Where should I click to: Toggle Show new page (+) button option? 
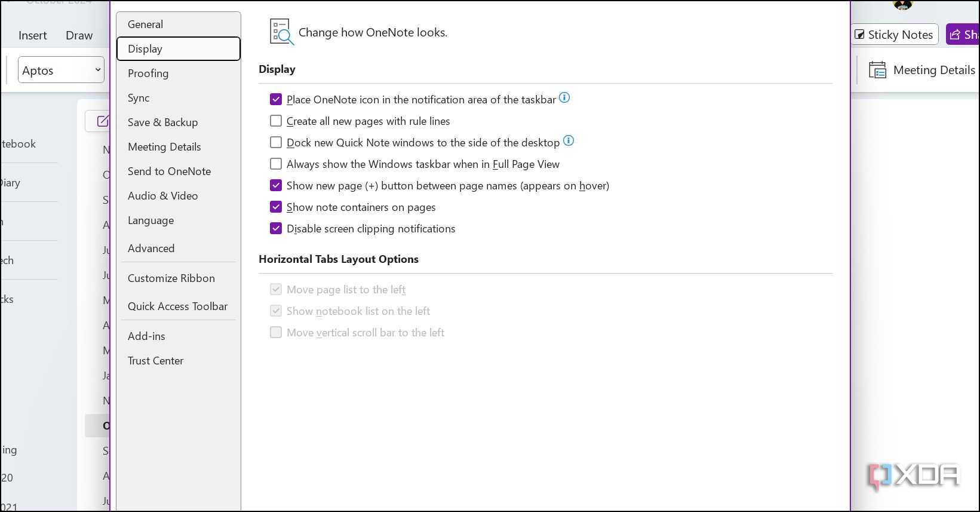(x=276, y=185)
